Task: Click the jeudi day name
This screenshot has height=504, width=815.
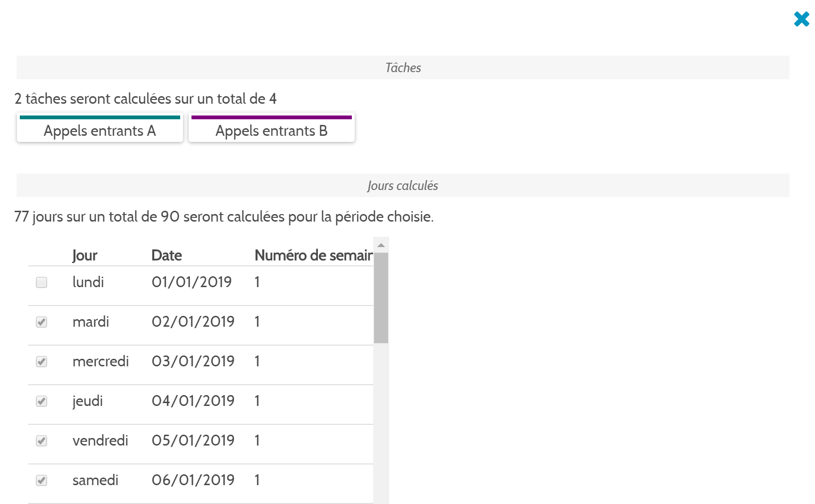Action: pyautogui.click(x=87, y=401)
